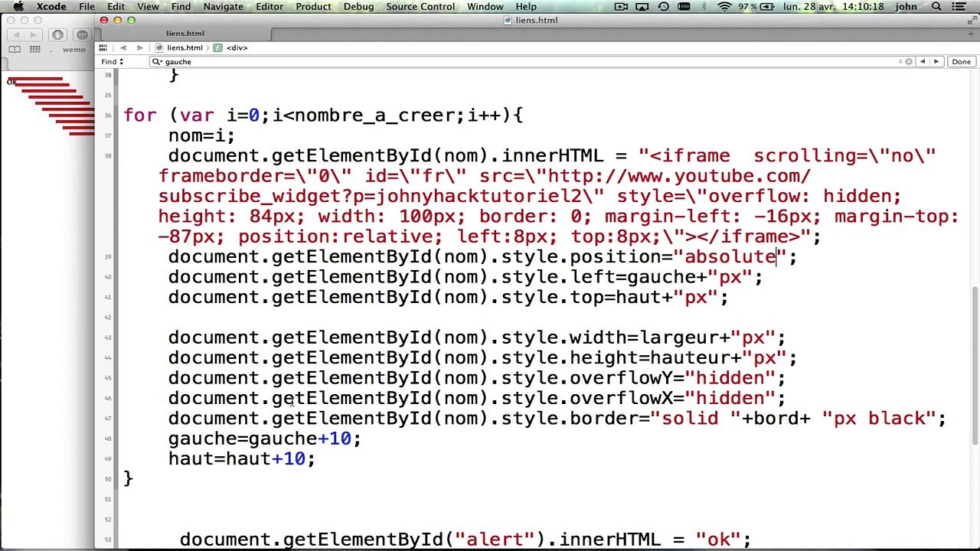Click the browser window back arrow
980x551 pixels.
click(x=16, y=35)
